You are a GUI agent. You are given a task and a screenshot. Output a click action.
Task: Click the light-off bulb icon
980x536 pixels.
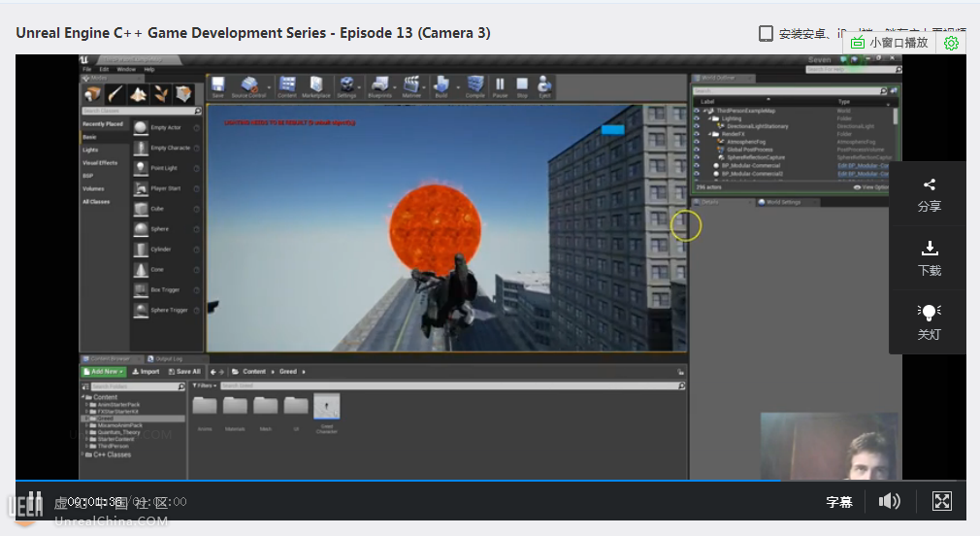[930, 312]
